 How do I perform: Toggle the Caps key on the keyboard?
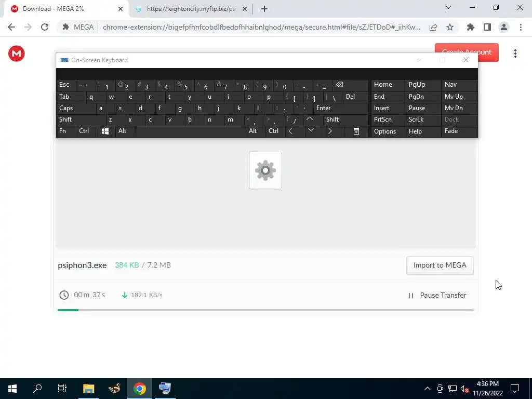(x=75, y=108)
